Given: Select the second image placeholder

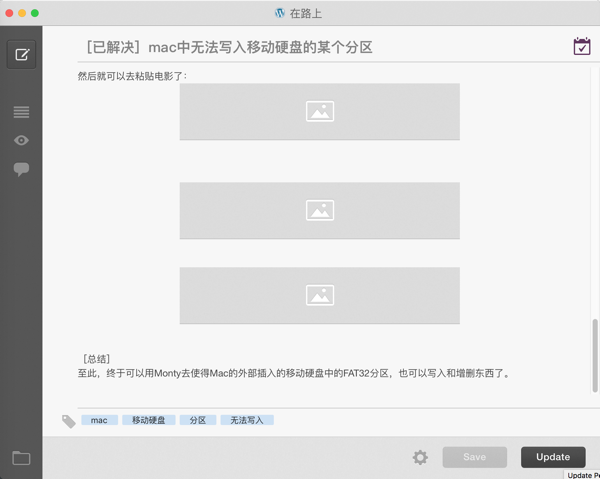Looking at the screenshot, I should [x=320, y=211].
